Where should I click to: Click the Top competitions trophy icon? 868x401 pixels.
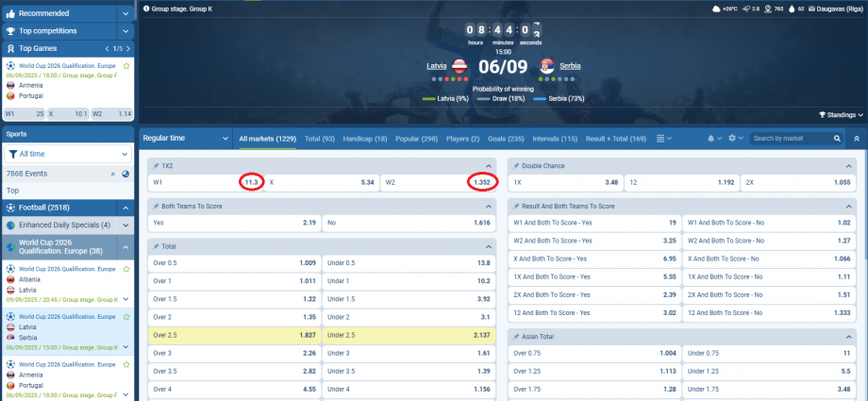pyautogui.click(x=10, y=31)
